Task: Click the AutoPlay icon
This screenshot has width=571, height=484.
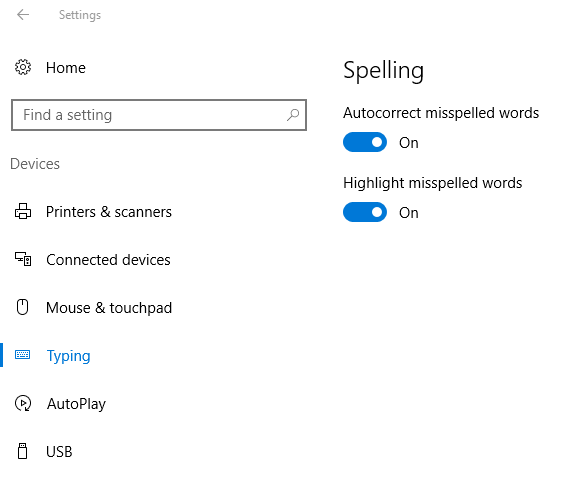Action: [23, 403]
